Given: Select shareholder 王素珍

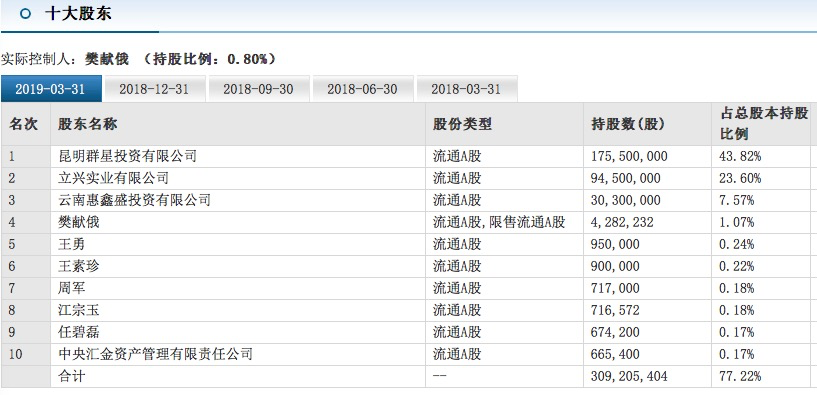Looking at the screenshot, I should [78, 266].
